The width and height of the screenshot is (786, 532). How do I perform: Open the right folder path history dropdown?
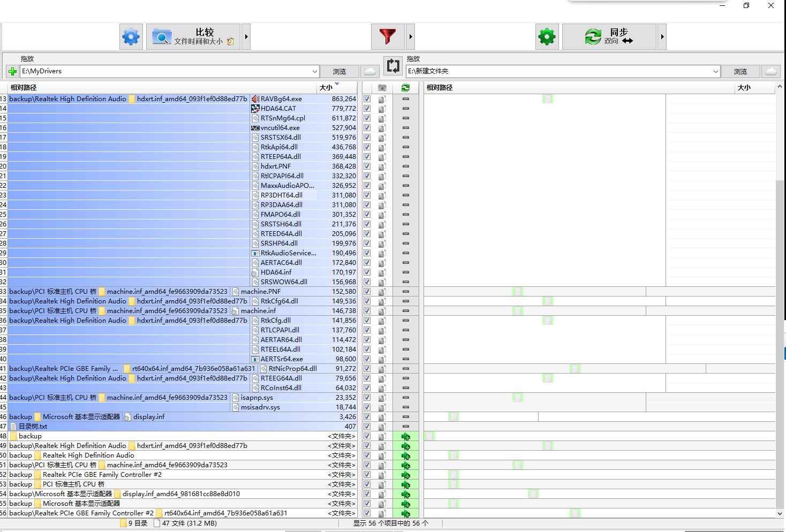716,71
